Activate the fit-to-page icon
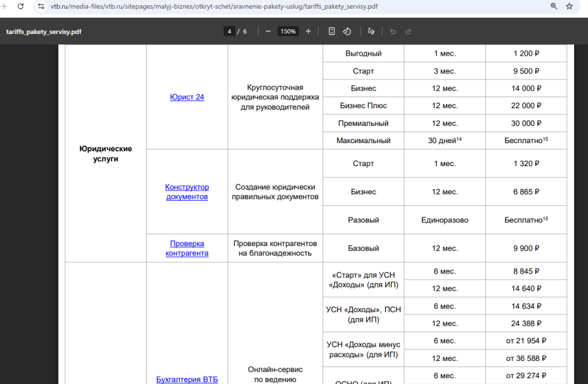 pos(331,31)
